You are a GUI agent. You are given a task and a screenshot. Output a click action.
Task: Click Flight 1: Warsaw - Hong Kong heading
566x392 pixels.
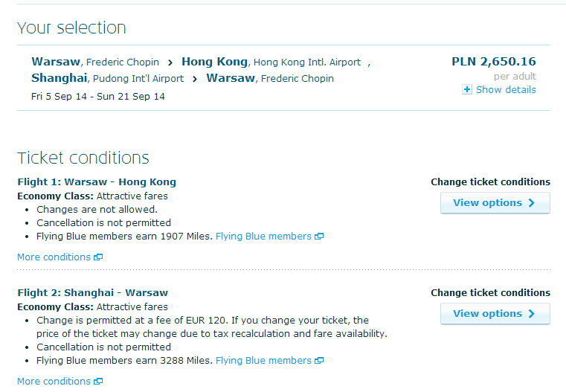click(x=97, y=182)
